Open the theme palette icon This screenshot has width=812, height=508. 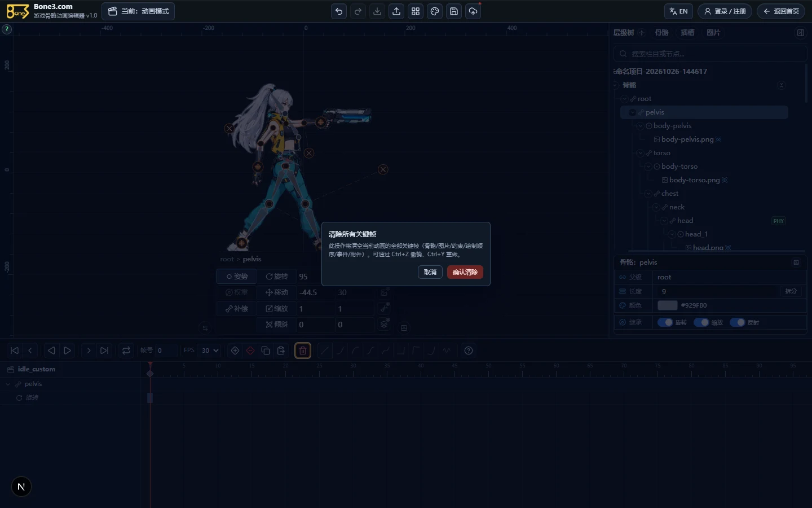tap(435, 11)
